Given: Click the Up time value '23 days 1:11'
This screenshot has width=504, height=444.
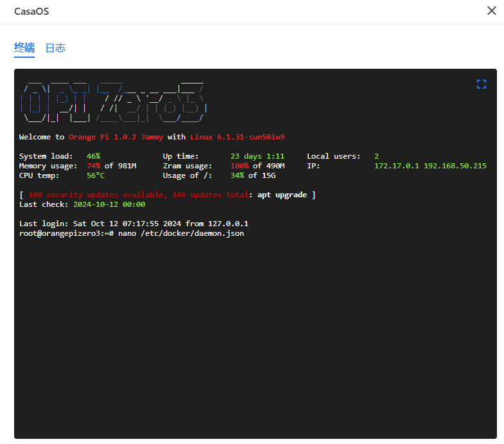Looking at the screenshot, I should click(257, 156).
